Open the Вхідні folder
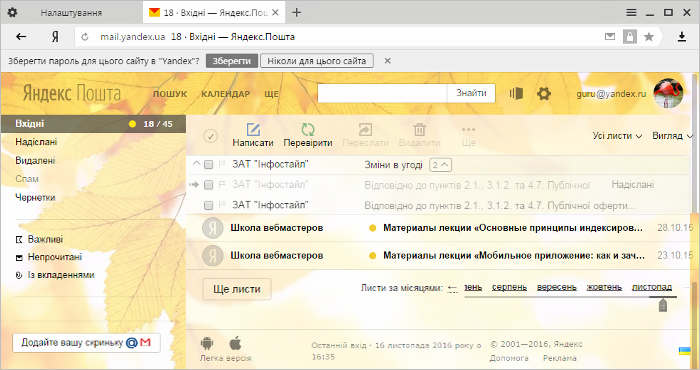 pyautogui.click(x=93, y=124)
